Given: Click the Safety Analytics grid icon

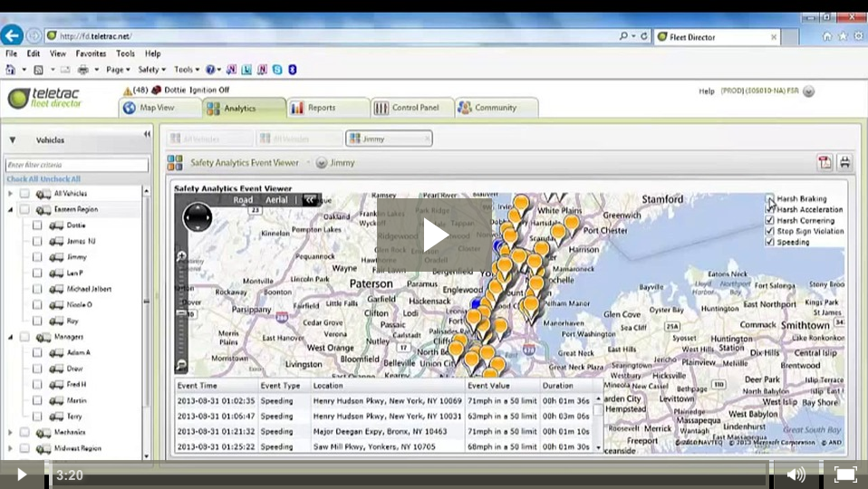Looking at the screenshot, I should [x=175, y=163].
